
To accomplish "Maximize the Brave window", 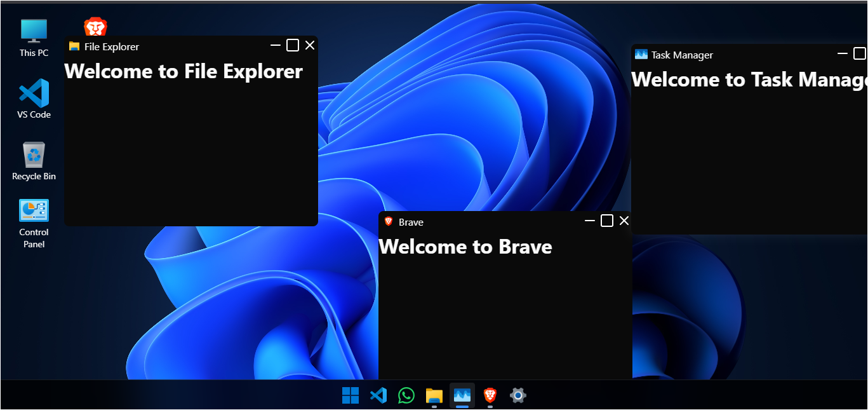I will pyautogui.click(x=607, y=221).
